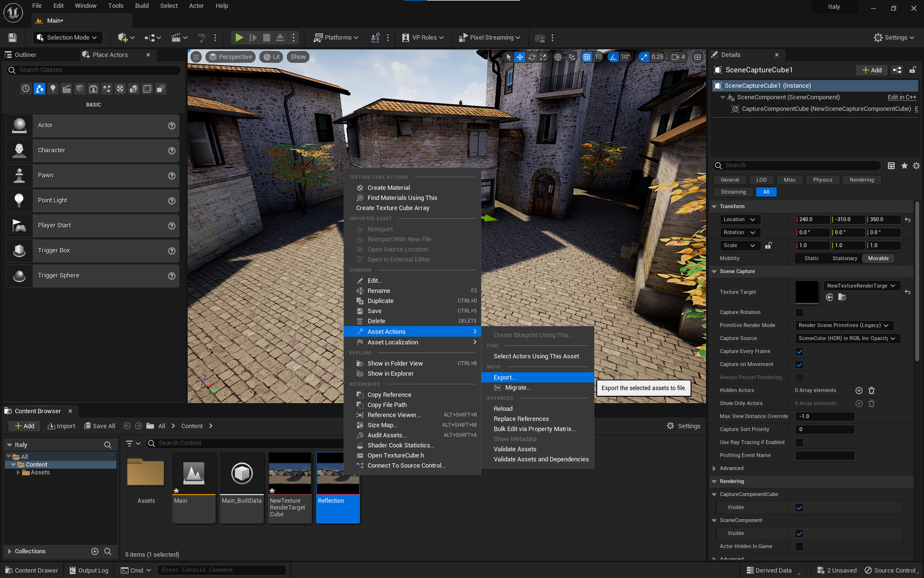This screenshot has width=924, height=578.
Task: Click the delete Hidden Actors trash icon
Action: [872, 391]
